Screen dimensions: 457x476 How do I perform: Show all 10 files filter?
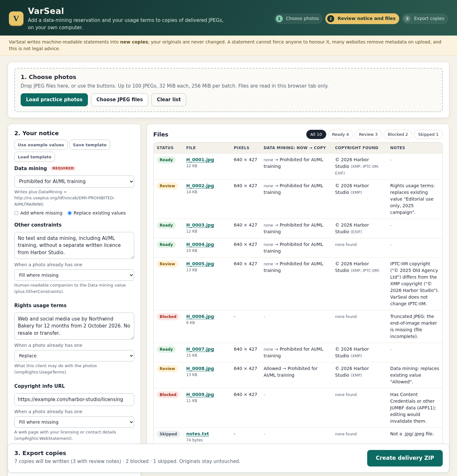pos(316,135)
